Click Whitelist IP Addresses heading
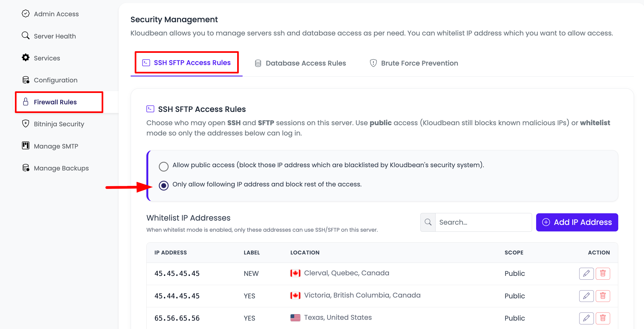This screenshot has height=329, width=644. 188,218
